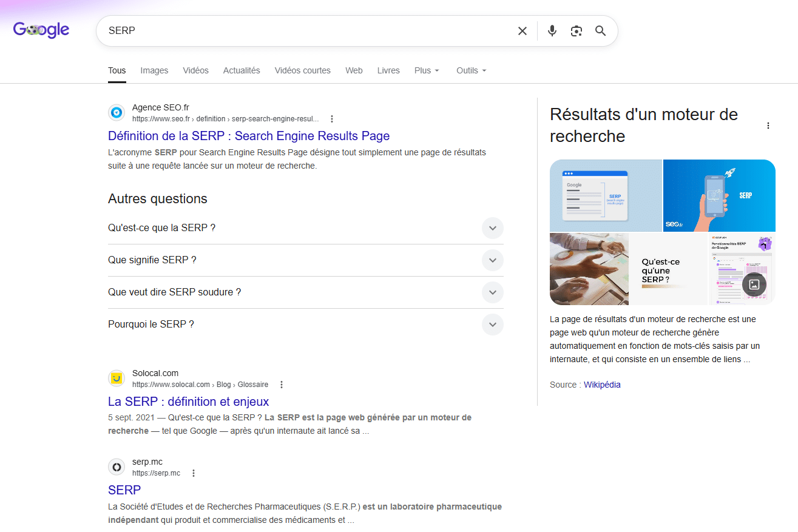This screenshot has height=532, width=798.
Task: Open the three-dot menu for the Agence SEO.fr result
Action: [332, 119]
